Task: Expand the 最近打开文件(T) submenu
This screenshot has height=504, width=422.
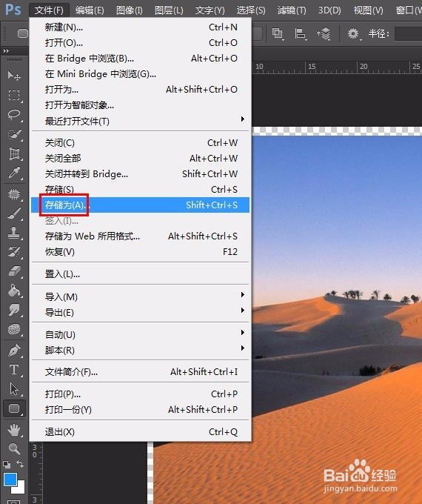Action: [243, 119]
